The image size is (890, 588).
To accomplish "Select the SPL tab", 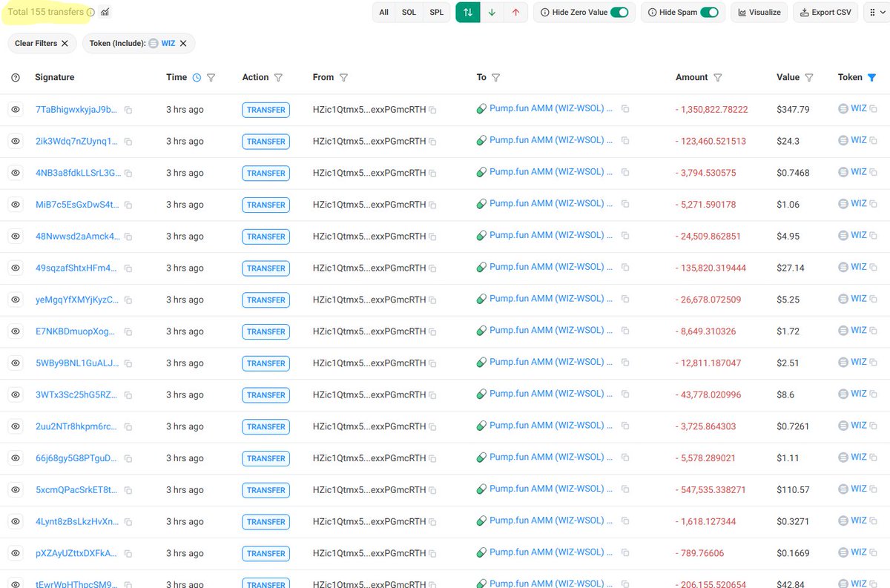I will pos(436,12).
